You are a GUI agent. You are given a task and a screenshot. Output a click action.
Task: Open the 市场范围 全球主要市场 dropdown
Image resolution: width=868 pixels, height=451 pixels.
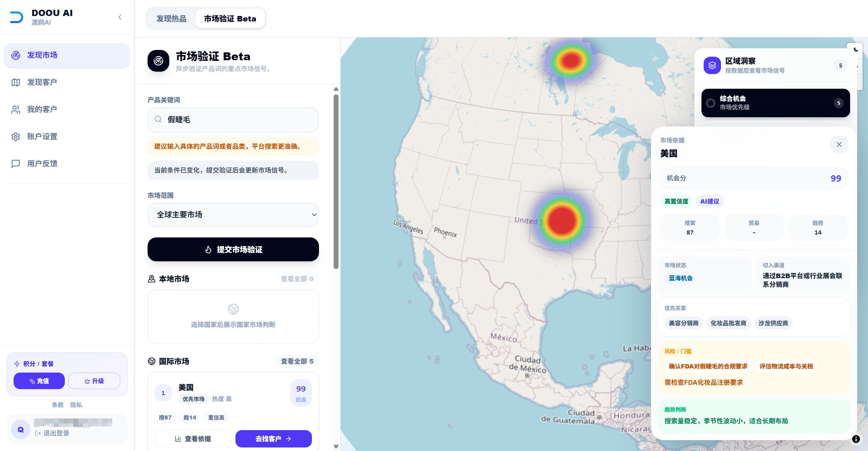click(233, 215)
